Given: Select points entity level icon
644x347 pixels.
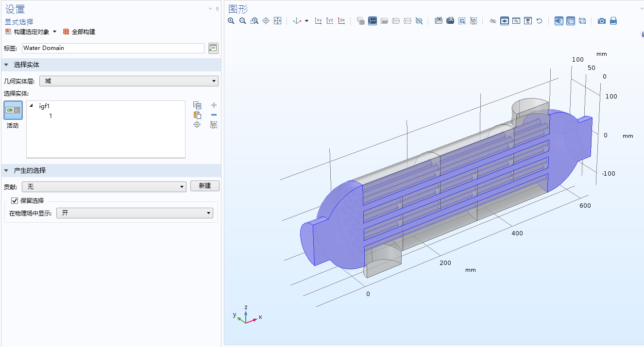Looking at the screenshot, I should [x=407, y=21].
